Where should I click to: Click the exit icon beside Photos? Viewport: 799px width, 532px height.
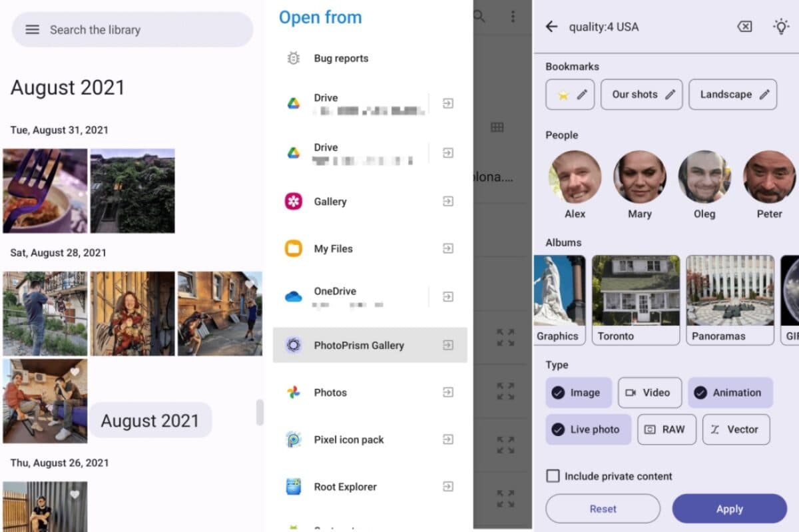tap(448, 392)
